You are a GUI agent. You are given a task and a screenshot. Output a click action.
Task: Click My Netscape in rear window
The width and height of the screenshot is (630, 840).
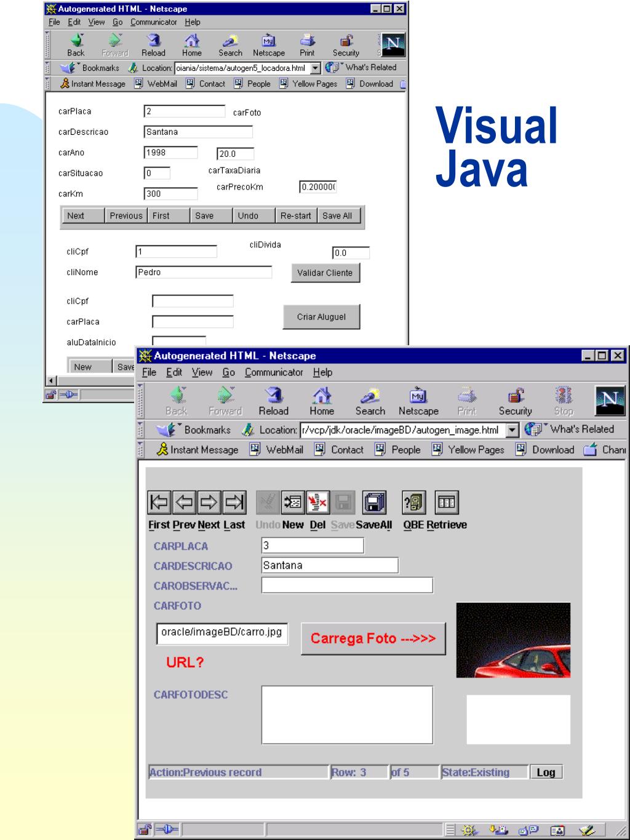point(269,45)
